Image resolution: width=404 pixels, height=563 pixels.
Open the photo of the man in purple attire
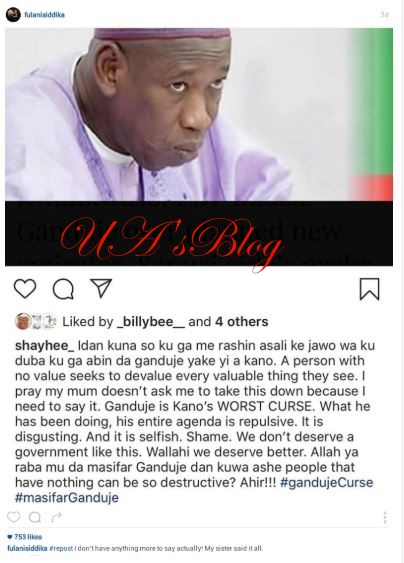click(199, 115)
